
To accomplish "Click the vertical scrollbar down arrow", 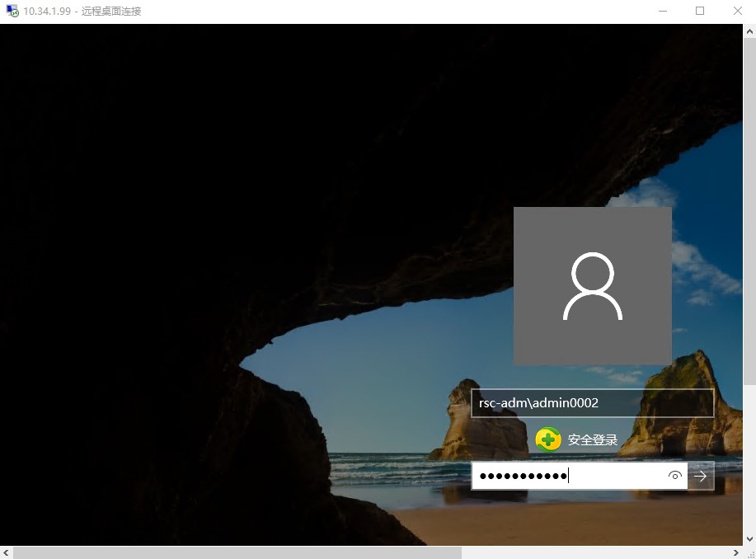I will 749,538.
